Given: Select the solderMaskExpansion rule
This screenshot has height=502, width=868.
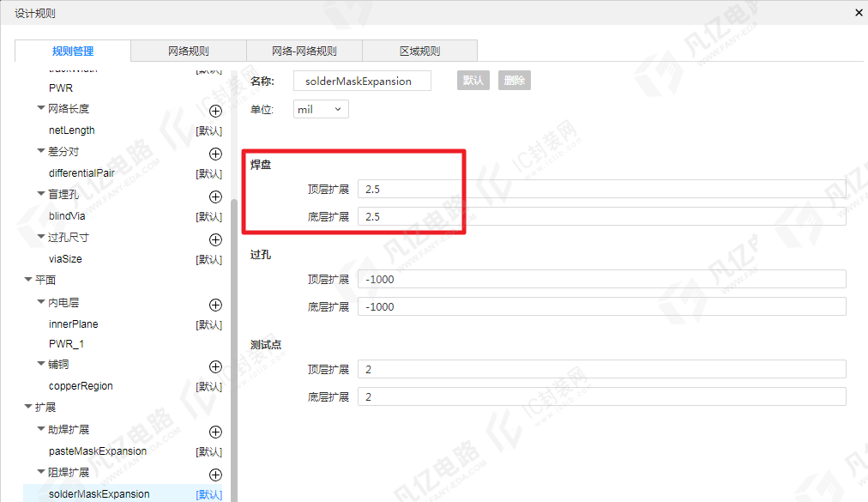Looking at the screenshot, I should [x=99, y=494].
